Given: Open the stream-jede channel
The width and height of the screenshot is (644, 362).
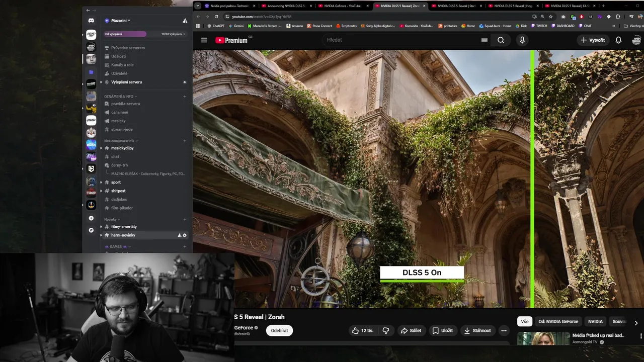Looking at the screenshot, I should point(122,129).
